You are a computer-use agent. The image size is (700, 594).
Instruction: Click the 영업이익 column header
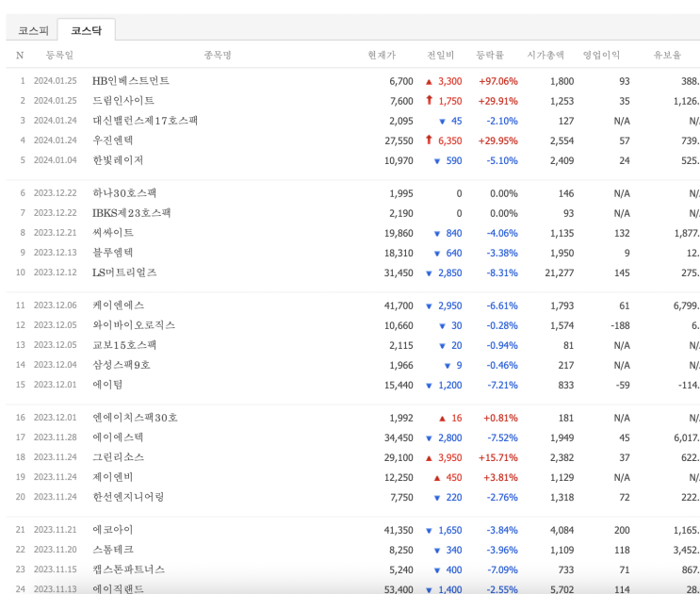tap(601, 55)
